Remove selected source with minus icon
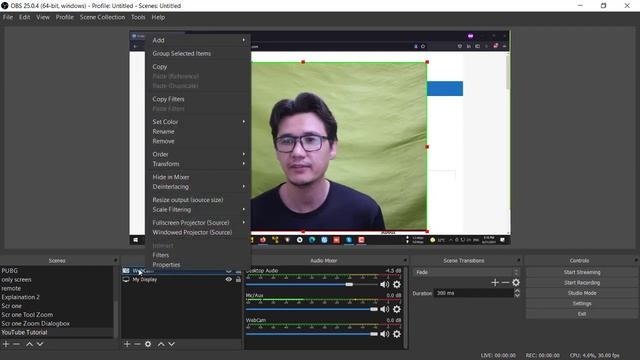640x360 pixels. click(137, 344)
